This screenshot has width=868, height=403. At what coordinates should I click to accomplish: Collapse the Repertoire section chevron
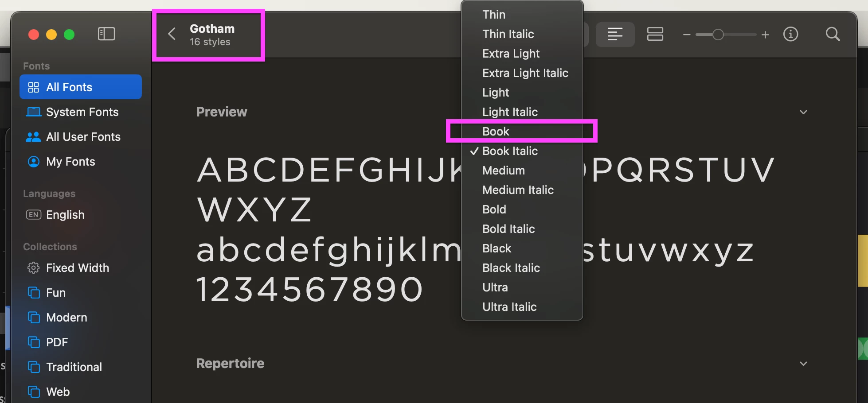click(x=803, y=364)
